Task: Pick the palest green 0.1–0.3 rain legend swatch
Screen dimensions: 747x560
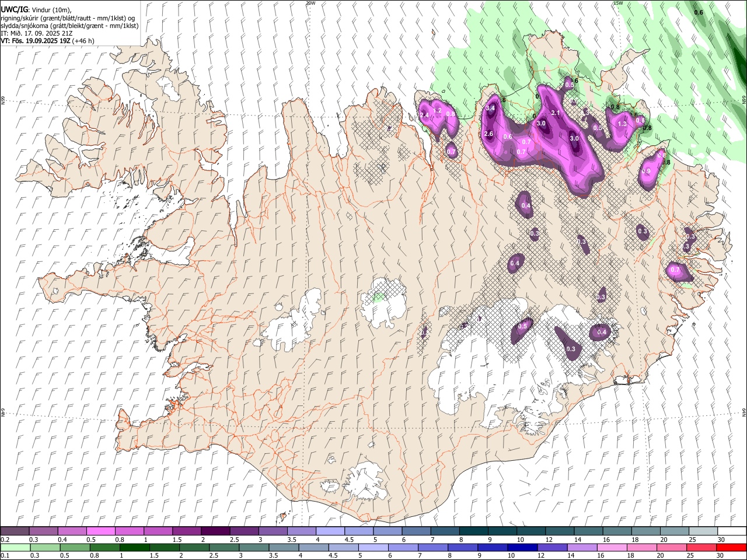Action: [15, 548]
